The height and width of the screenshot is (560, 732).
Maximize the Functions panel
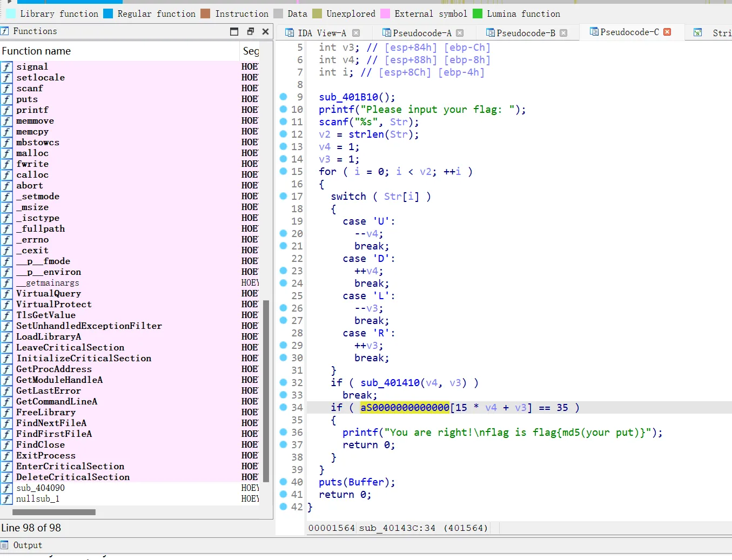pyautogui.click(x=234, y=31)
